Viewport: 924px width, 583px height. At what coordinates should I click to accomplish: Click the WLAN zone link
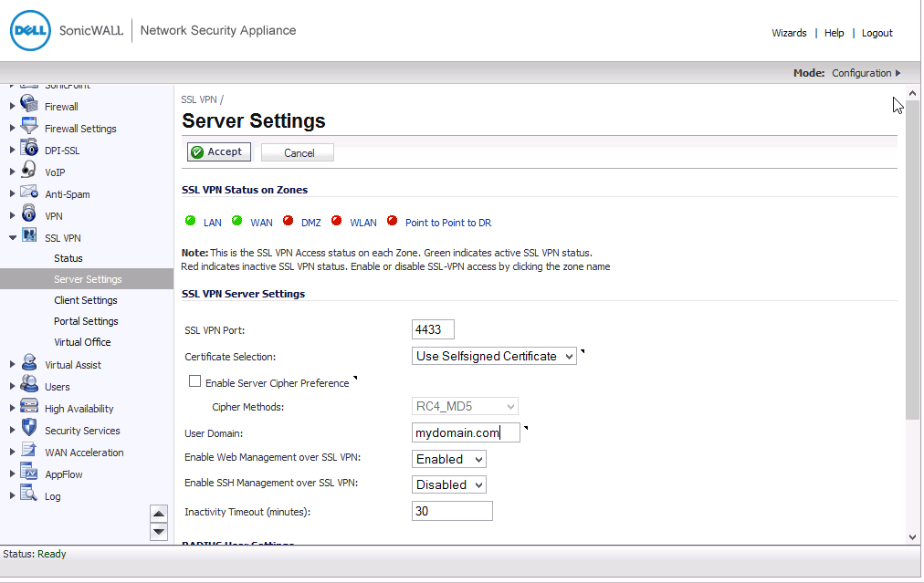(363, 223)
